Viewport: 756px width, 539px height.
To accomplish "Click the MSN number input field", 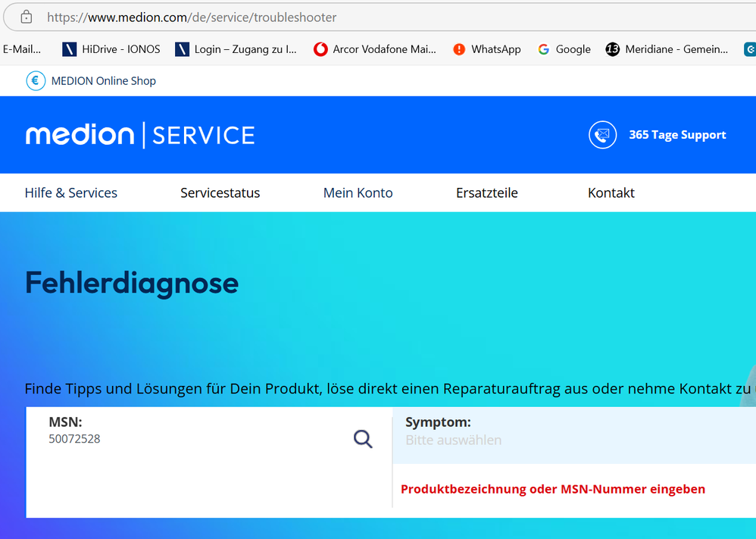I will [189, 439].
